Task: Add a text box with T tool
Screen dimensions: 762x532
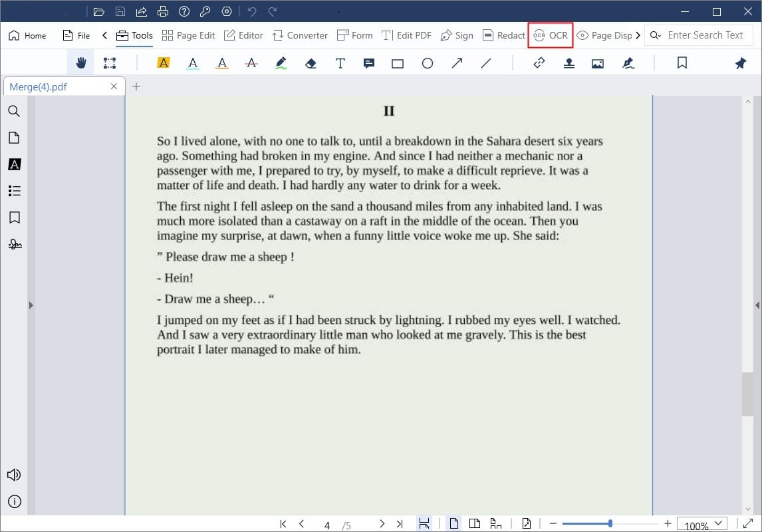Action: pos(340,63)
